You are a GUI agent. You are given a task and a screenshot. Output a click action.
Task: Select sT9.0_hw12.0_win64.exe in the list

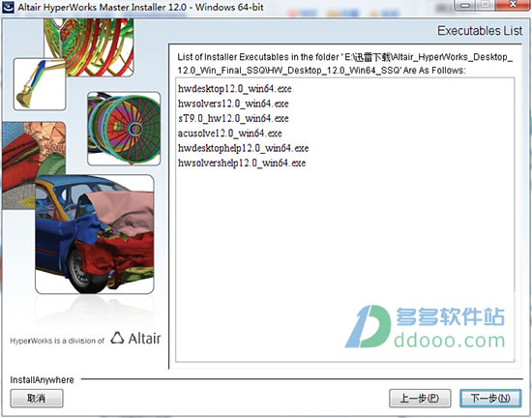[233, 118]
